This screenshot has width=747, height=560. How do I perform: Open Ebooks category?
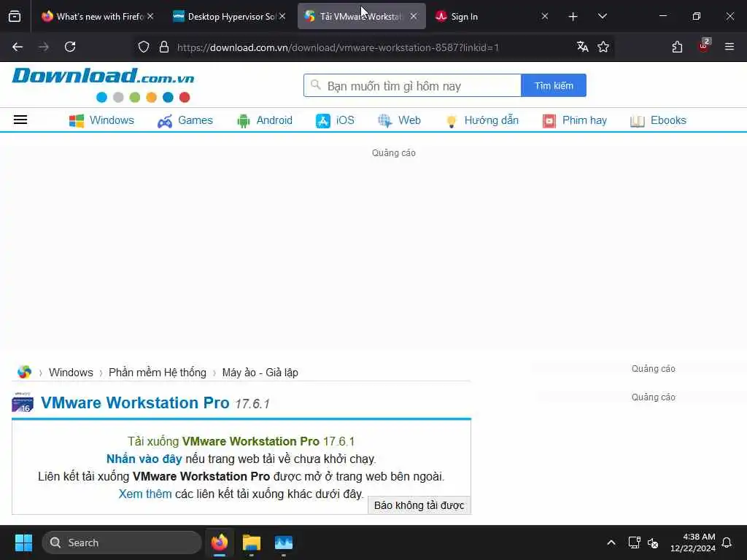coord(658,120)
